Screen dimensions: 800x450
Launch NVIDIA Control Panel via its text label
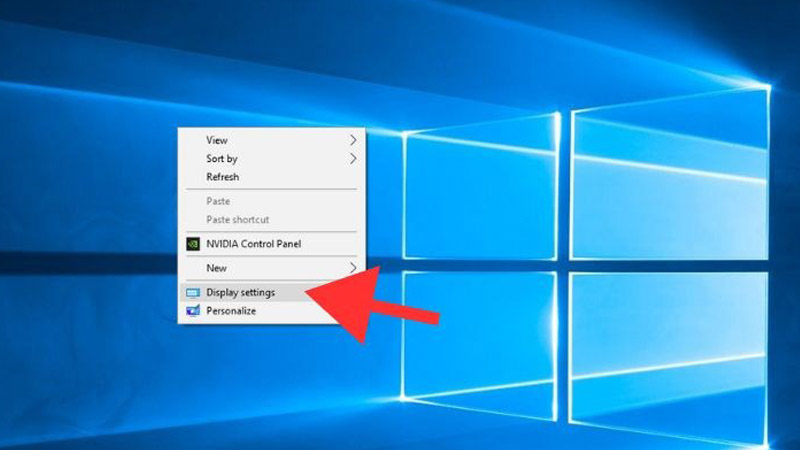[253, 243]
